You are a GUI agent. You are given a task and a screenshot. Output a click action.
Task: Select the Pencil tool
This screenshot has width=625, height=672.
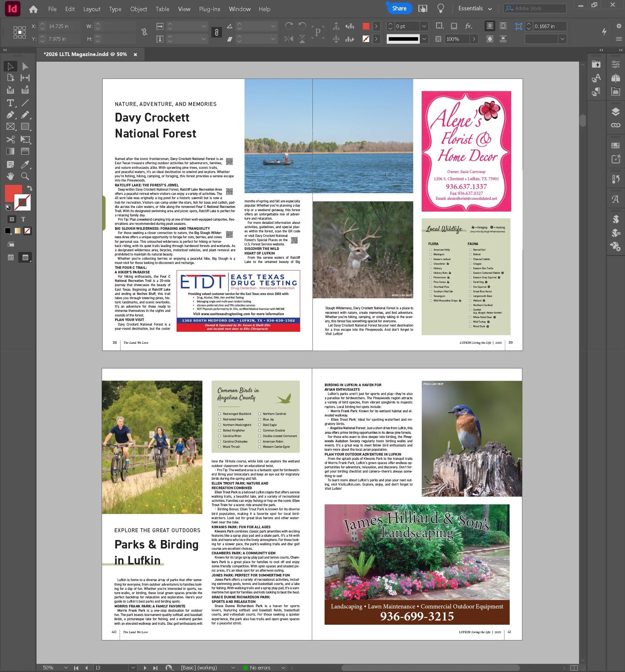(25, 115)
